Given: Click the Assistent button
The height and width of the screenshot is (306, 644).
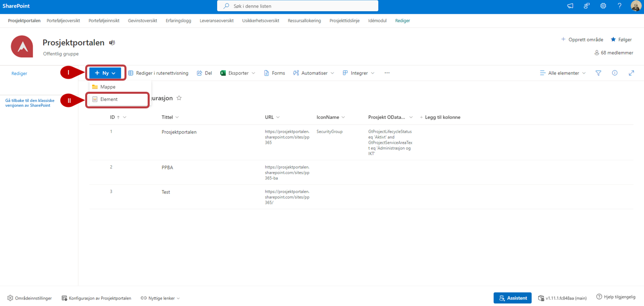Looking at the screenshot, I should coord(512,298).
